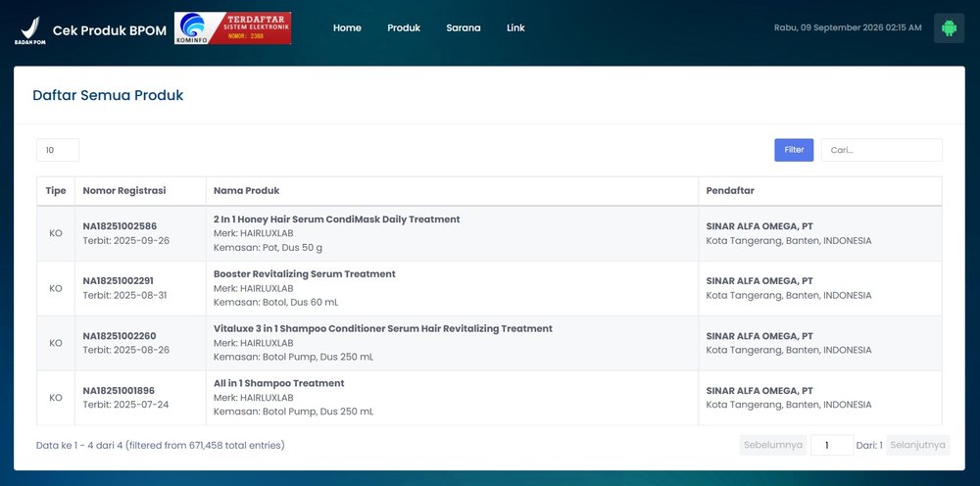
Task: Open 2 In 1 Honey Hair Serum product
Action: coord(337,219)
